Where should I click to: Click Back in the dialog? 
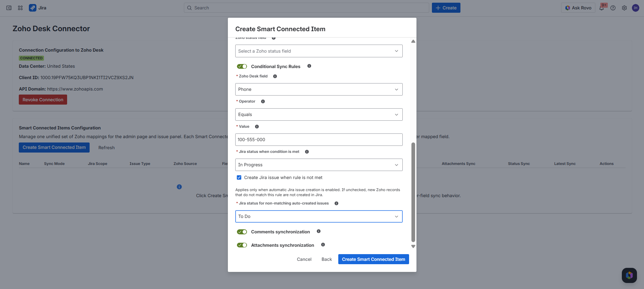coord(327,259)
